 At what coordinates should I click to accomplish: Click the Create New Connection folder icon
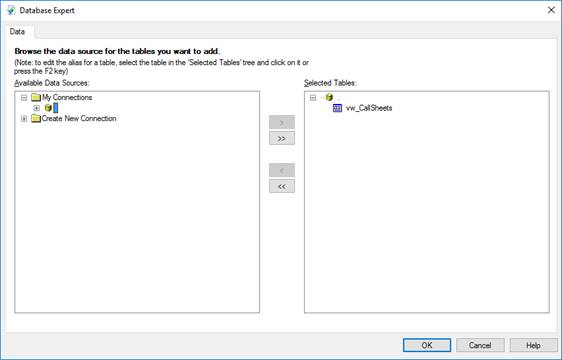click(36, 119)
